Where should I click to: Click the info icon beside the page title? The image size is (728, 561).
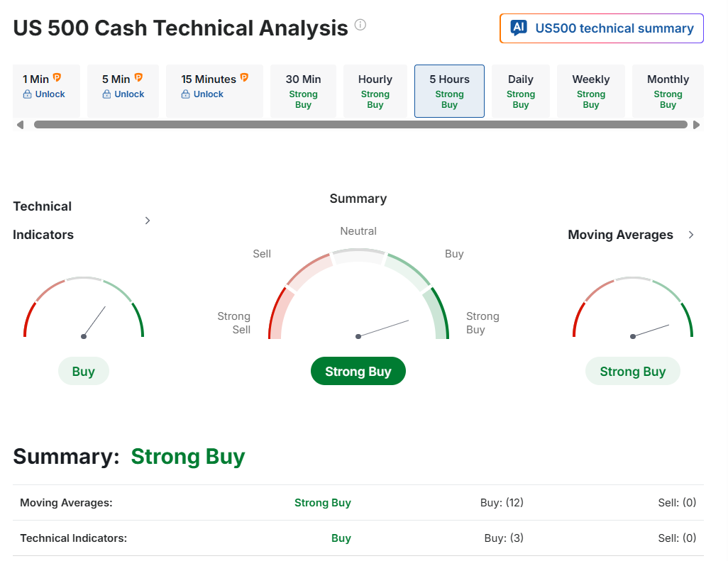pos(360,26)
